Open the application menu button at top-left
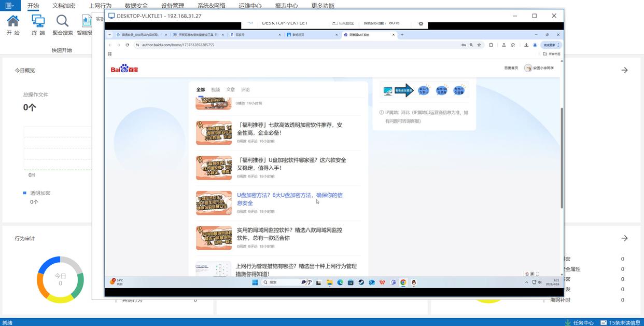Viewport: 644px width, 326px height. point(10,6)
